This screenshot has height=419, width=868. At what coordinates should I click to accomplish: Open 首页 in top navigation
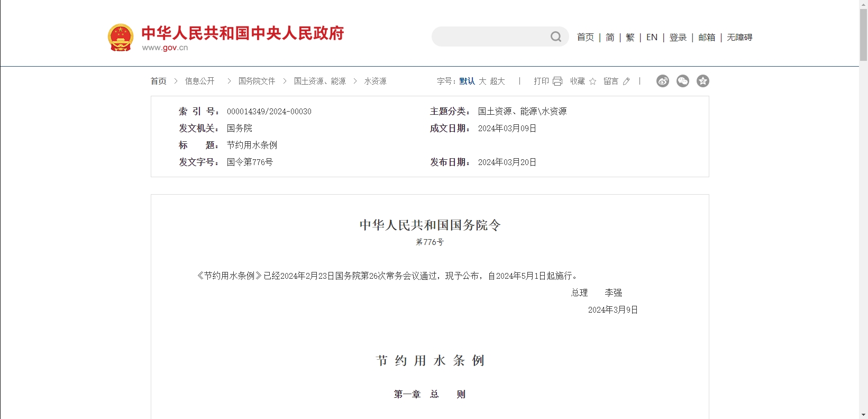585,37
